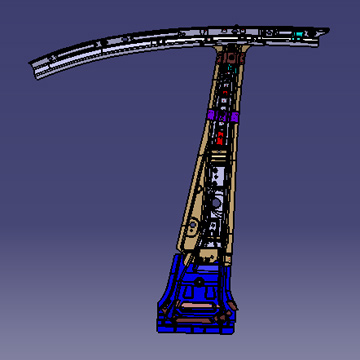Screen dimensions: 360x360
Task: Click the large circular hole in inner panel
Action: coord(216,202)
